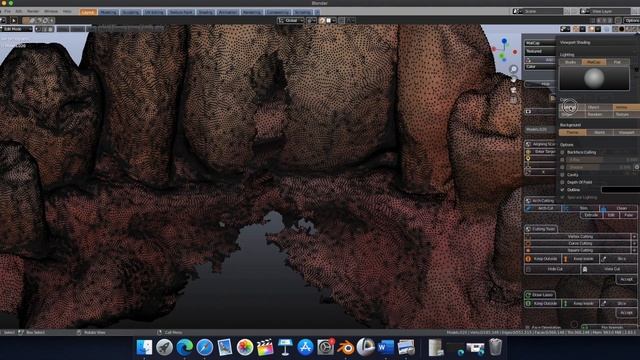The width and height of the screenshot is (640, 360).
Task: Click the Extrude button in Arch Cutting
Action: (x=591, y=215)
